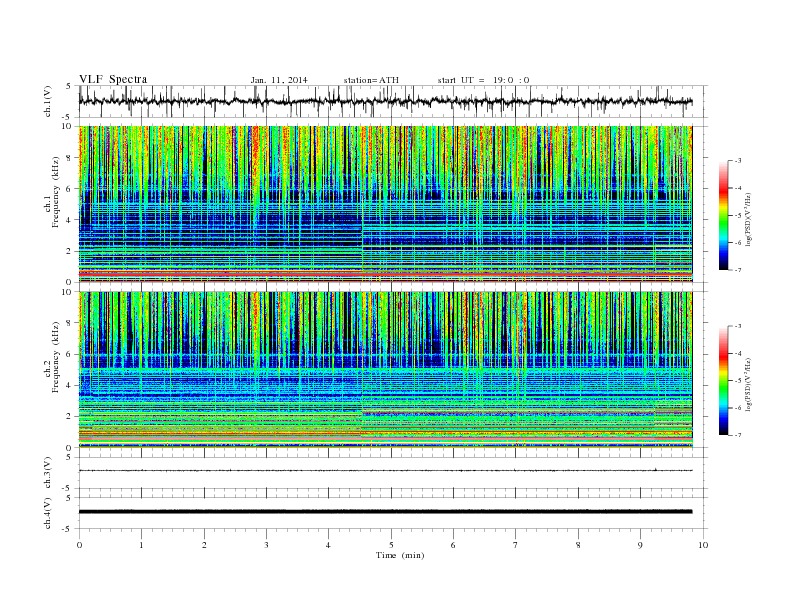
Task: Click the "VLF Spectra" plot title
Action: point(113,79)
